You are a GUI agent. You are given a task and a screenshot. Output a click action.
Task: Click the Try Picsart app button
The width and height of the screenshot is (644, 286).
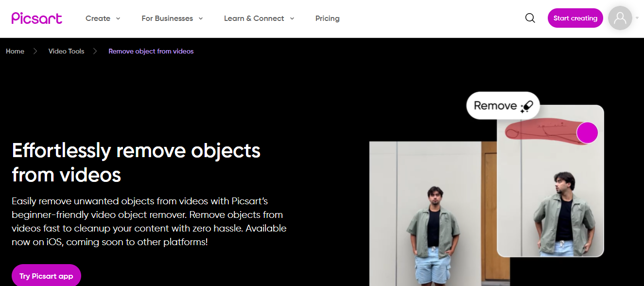tap(46, 276)
